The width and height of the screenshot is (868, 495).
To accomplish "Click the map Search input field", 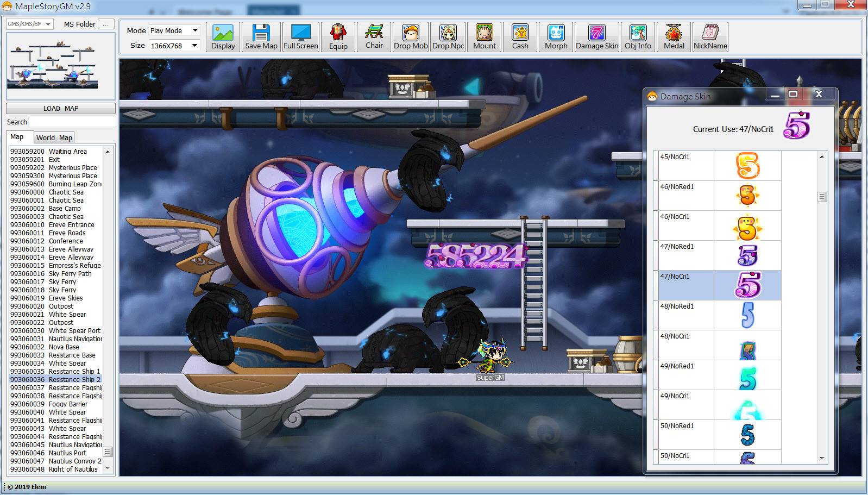I will coord(72,122).
